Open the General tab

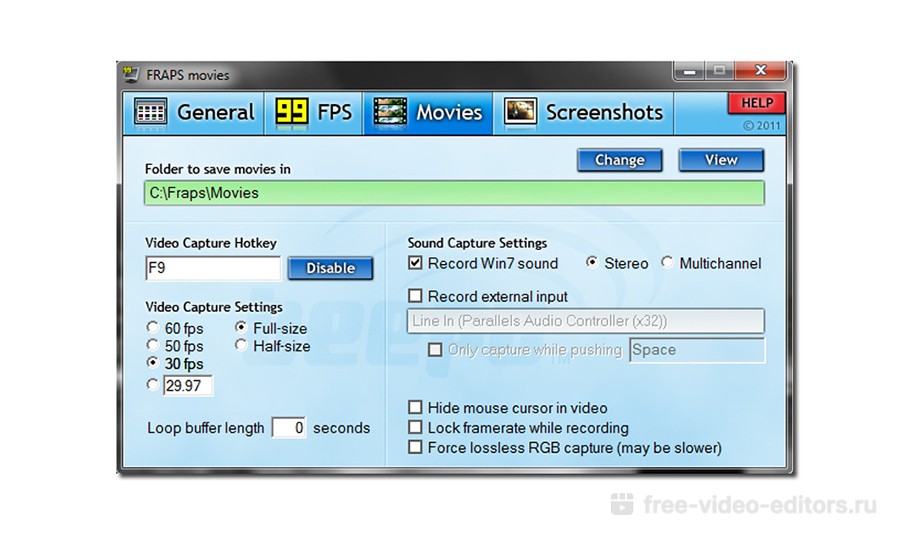coord(194,112)
